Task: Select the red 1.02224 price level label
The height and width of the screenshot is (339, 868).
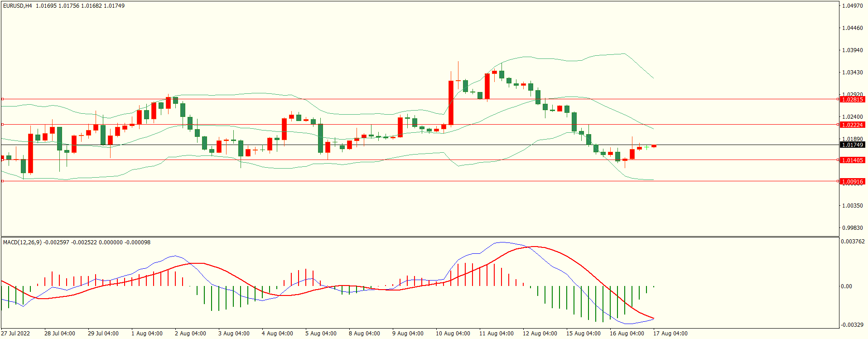Action: coord(852,125)
